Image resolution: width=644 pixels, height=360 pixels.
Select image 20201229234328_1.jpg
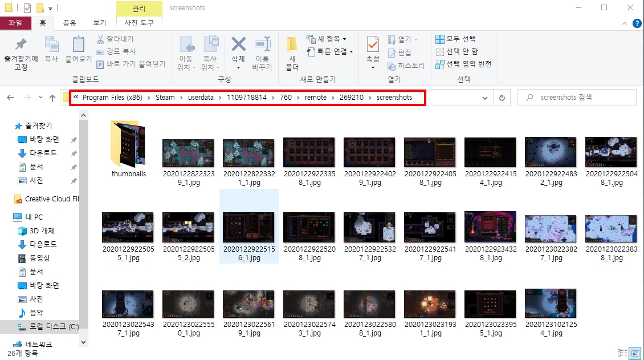(490, 237)
